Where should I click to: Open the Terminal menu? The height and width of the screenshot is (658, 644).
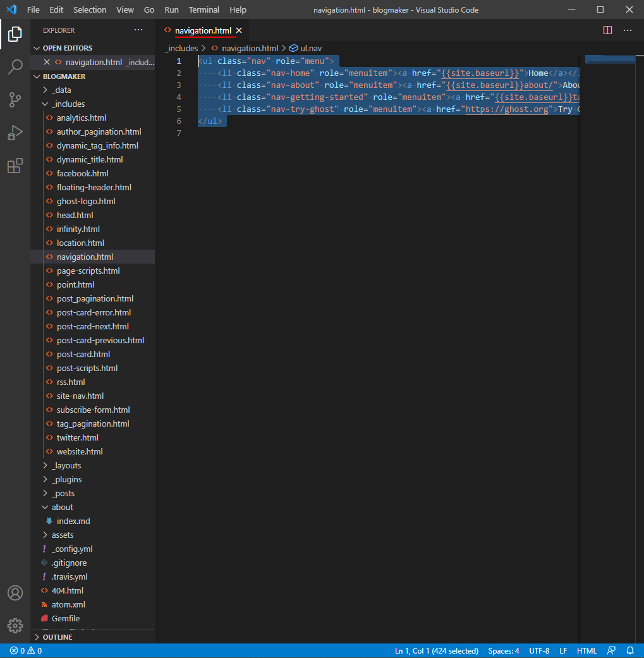tap(204, 9)
